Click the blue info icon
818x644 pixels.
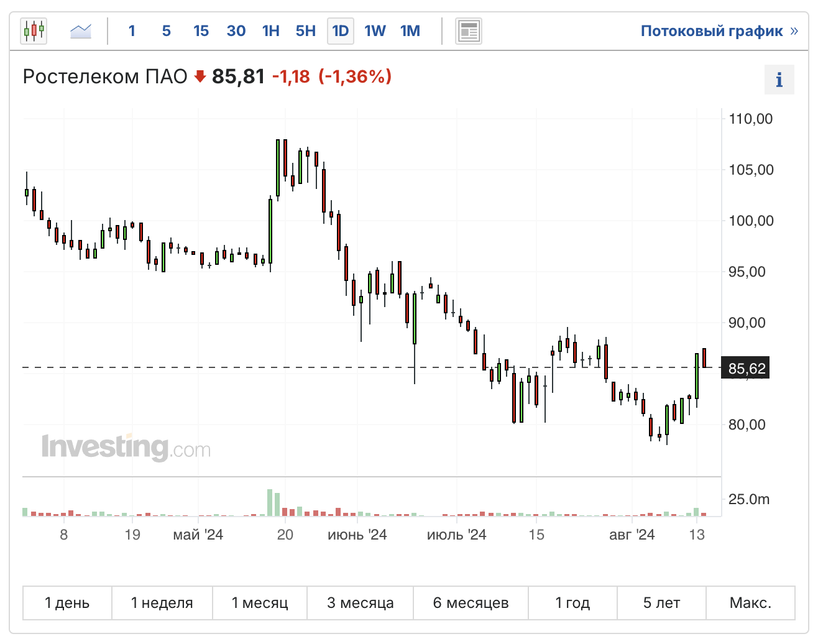pos(779,80)
